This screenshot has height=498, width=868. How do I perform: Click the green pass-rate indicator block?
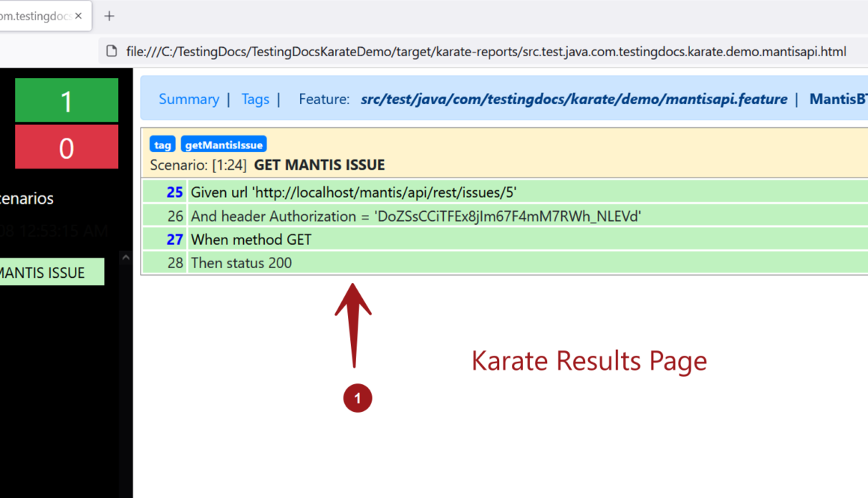click(66, 100)
